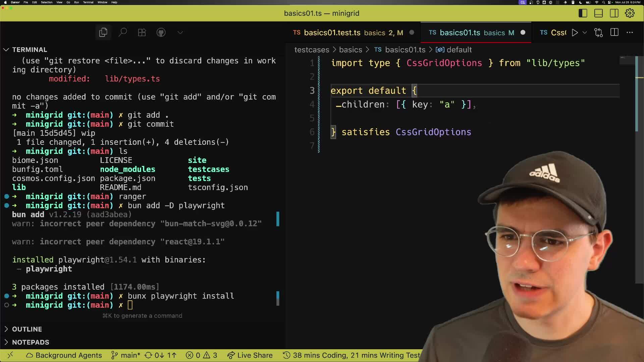Switch to the Css tab
644x362 pixels.
553,33
